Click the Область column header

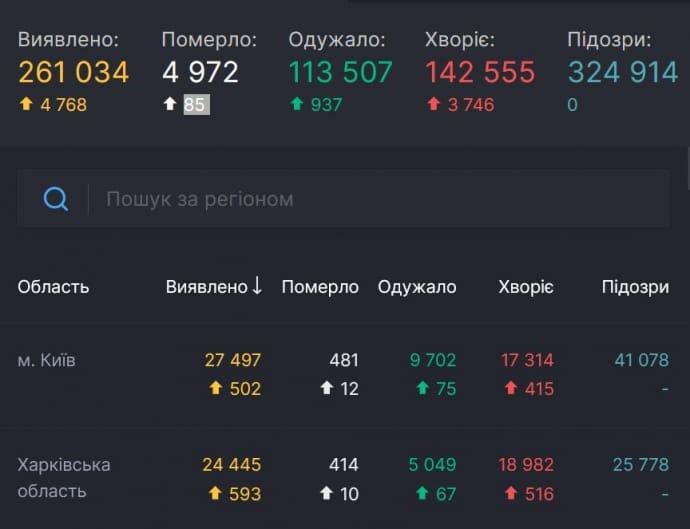(53, 287)
